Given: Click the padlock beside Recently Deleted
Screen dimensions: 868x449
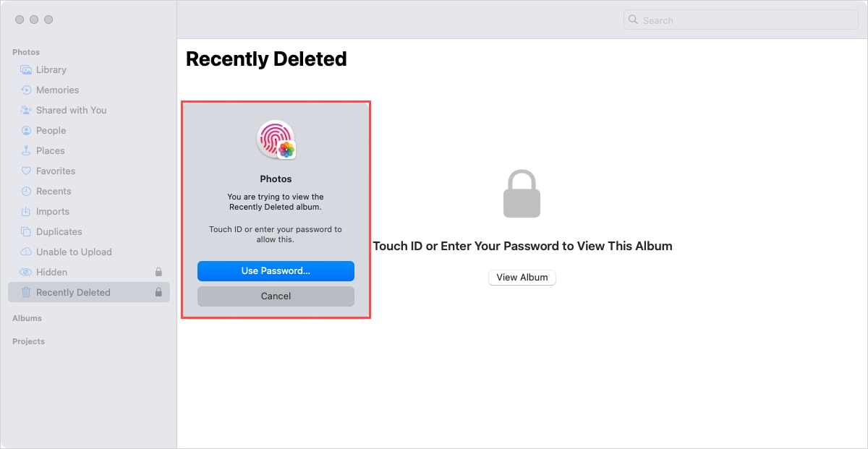Looking at the screenshot, I should click(158, 292).
